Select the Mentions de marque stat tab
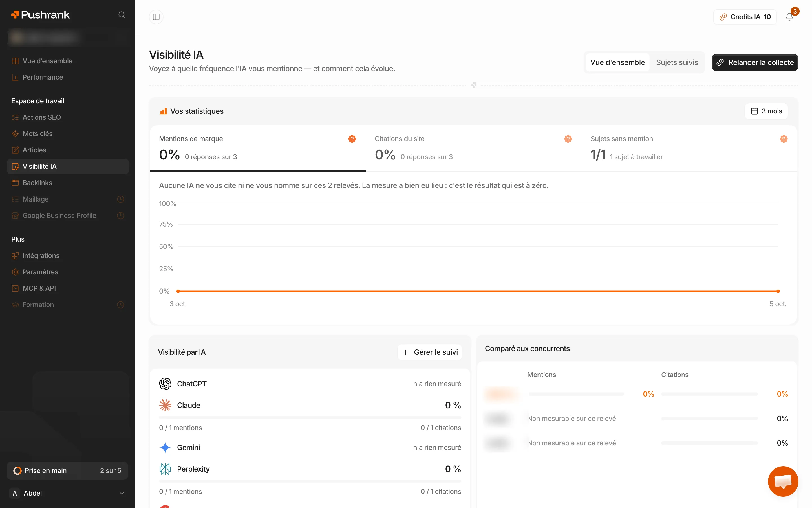Viewport: 812px width, 508px height. click(x=258, y=148)
